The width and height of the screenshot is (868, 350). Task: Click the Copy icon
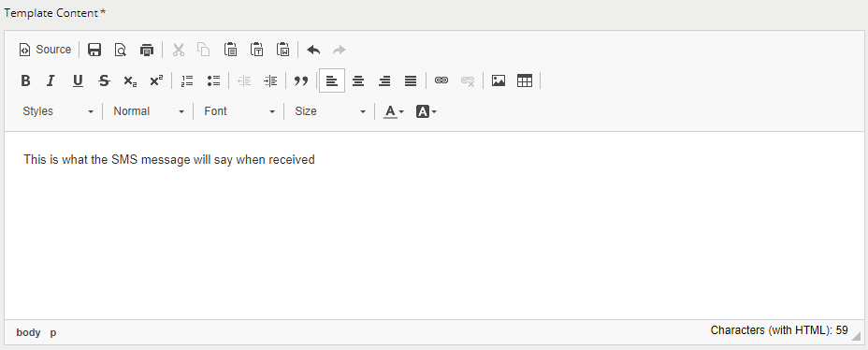[204, 50]
